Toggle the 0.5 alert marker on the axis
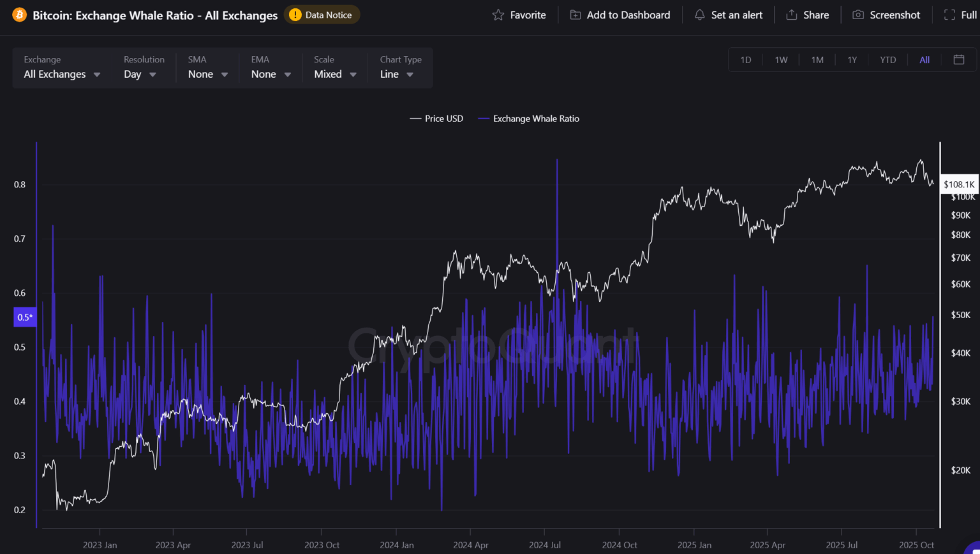Viewport: 980px width, 554px height. [24, 317]
